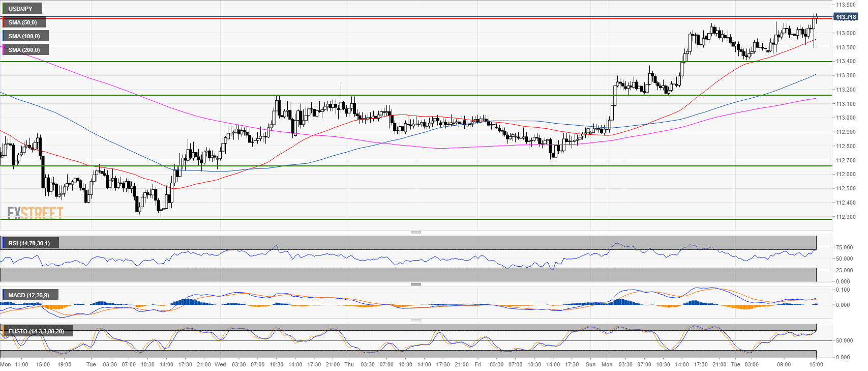The width and height of the screenshot is (868, 371).
Task: Select the RSI (14,70,30,1) indicator label
Action: coord(29,243)
